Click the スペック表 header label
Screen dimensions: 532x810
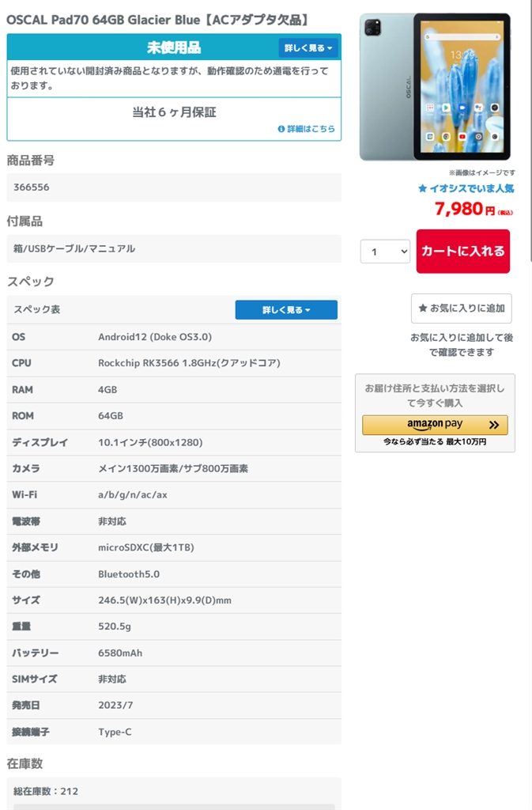coord(36,309)
